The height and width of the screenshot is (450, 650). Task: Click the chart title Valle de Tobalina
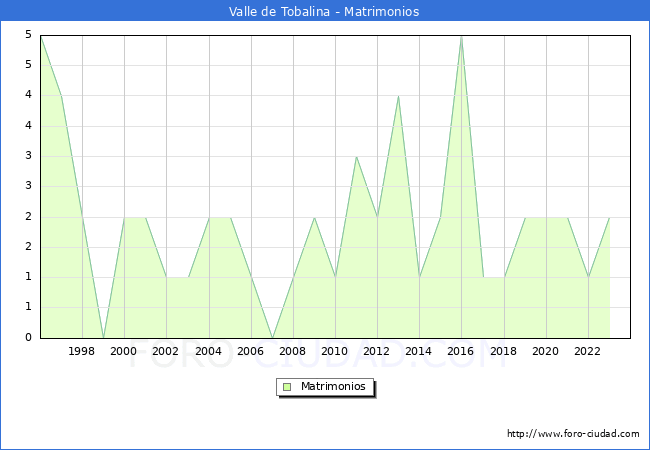[x=325, y=12]
